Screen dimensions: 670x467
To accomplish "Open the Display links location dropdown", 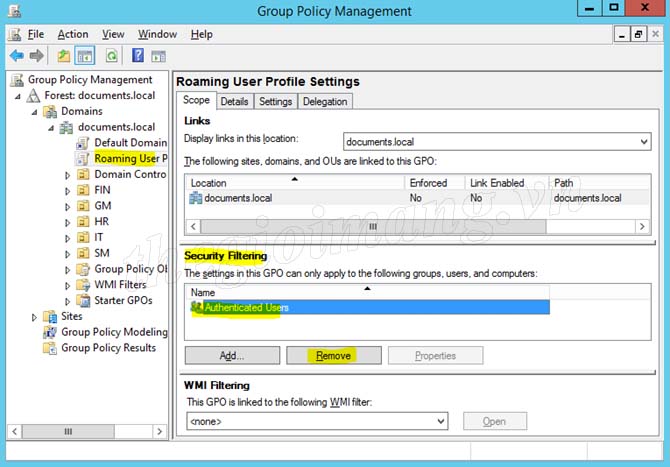I will coord(644,142).
